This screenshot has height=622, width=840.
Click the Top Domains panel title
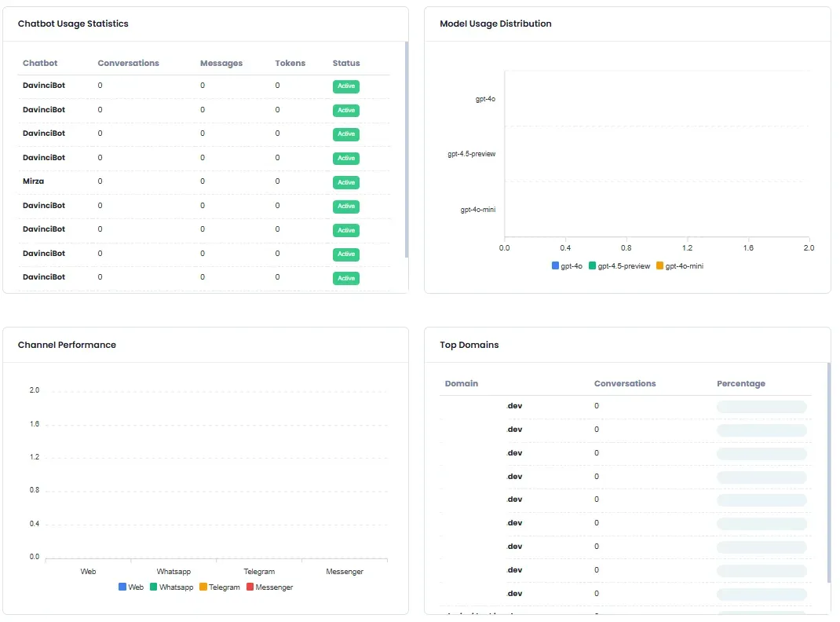(469, 345)
